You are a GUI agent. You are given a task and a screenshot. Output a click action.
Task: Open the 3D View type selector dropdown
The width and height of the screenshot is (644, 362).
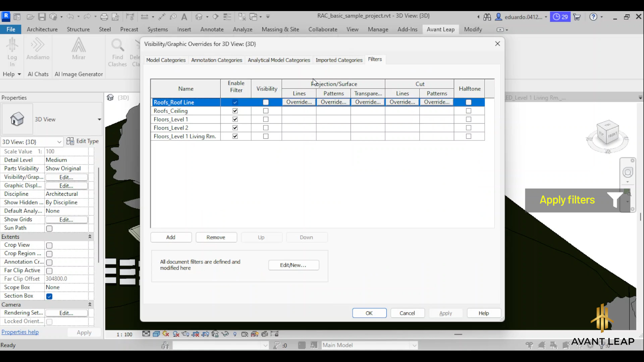(99, 119)
